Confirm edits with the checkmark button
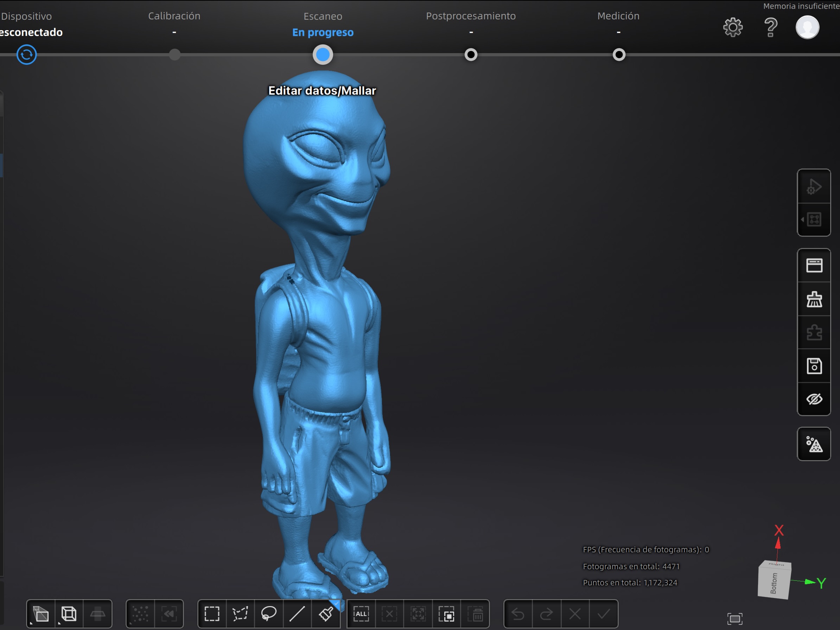This screenshot has height=630, width=840. click(603, 614)
